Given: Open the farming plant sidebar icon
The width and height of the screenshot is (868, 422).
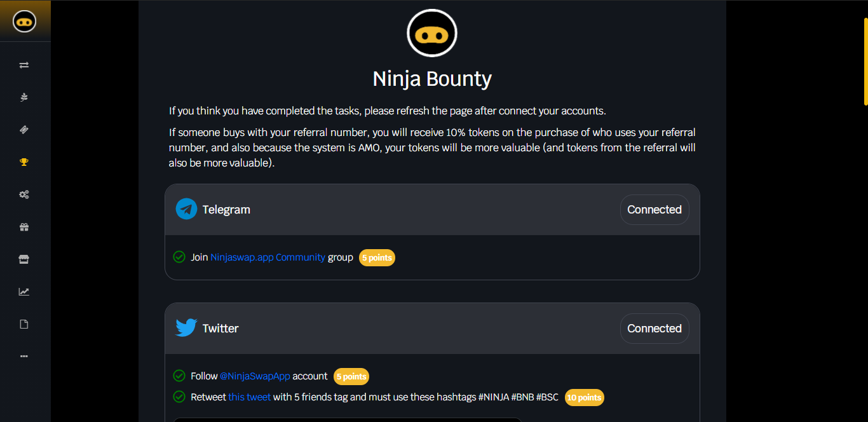Looking at the screenshot, I should point(24,97).
